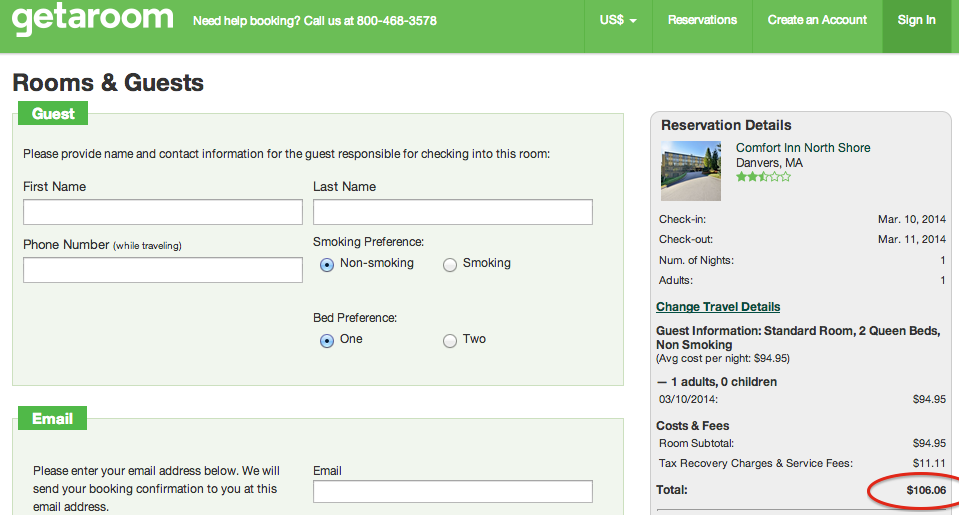Open the Comfort Inn North Shore link

(x=802, y=147)
